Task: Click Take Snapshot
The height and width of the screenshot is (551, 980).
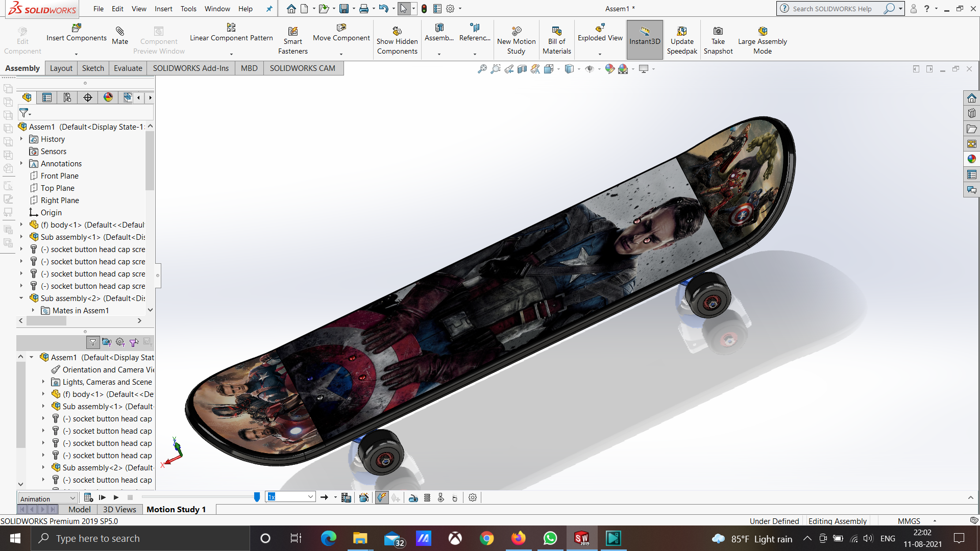Action: [x=718, y=41]
